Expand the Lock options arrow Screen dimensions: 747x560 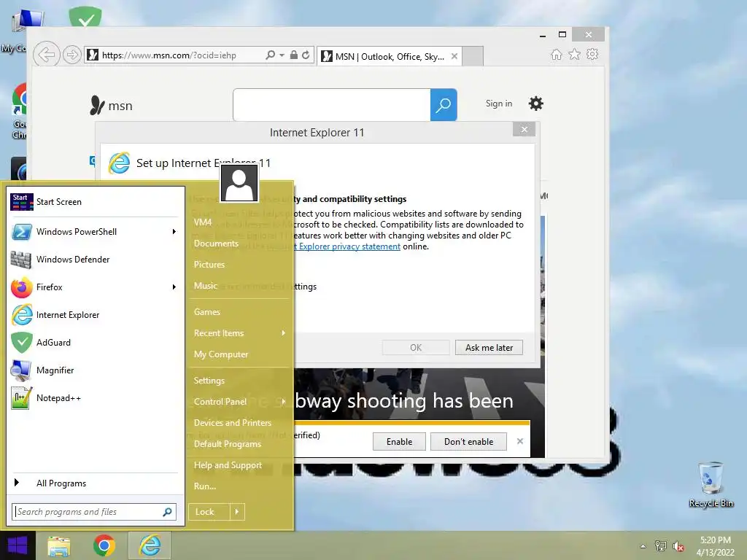(x=237, y=512)
